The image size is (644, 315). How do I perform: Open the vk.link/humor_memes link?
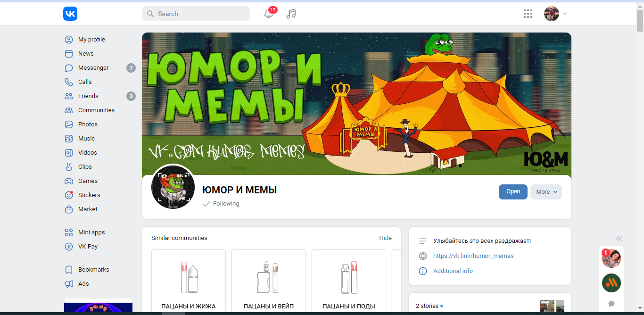pos(473,256)
